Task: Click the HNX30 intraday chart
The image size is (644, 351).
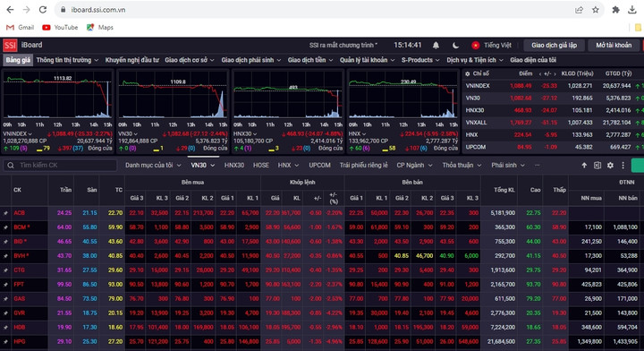Action: (x=287, y=95)
